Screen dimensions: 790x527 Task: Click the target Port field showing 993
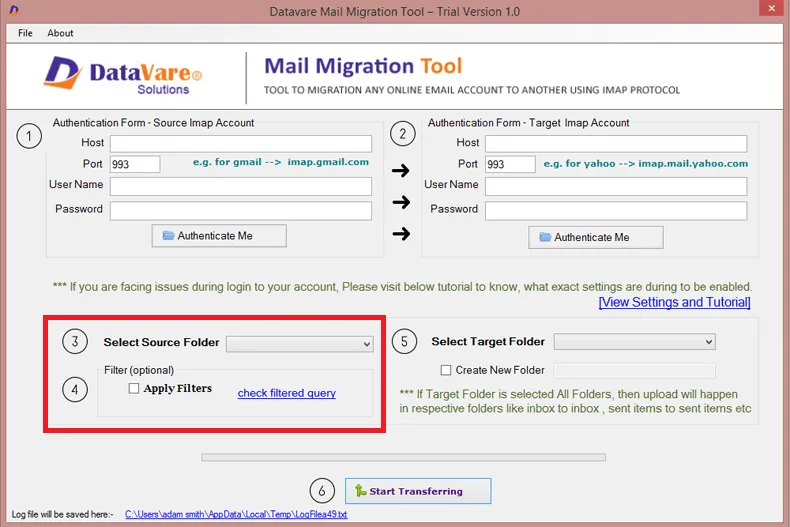tap(510, 164)
